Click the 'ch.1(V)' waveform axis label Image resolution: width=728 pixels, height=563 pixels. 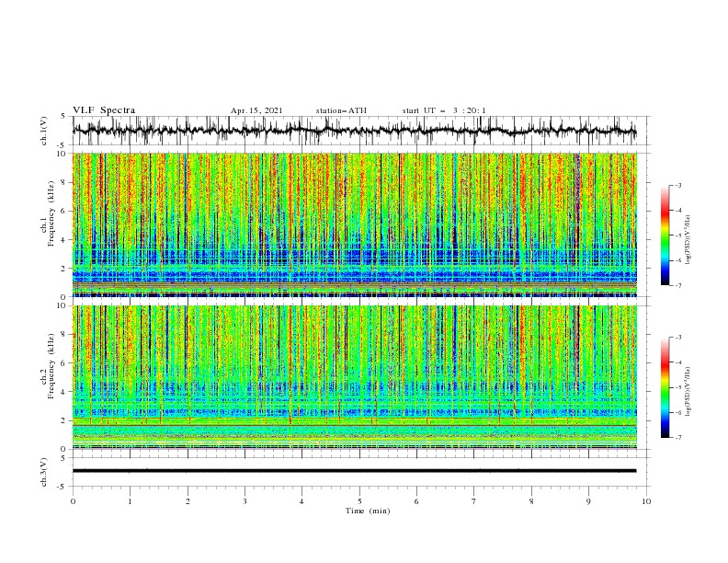tap(44, 131)
